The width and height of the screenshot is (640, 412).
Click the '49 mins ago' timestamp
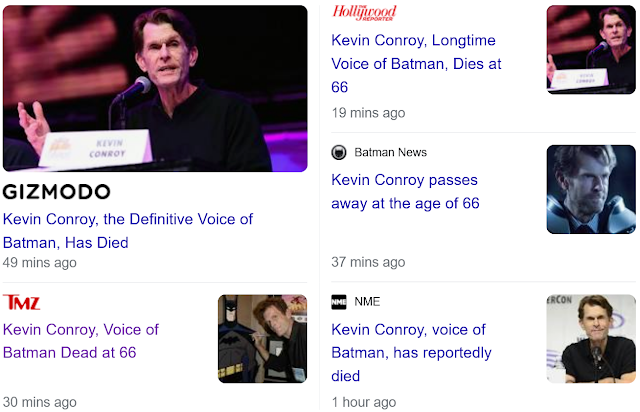[x=40, y=263]
